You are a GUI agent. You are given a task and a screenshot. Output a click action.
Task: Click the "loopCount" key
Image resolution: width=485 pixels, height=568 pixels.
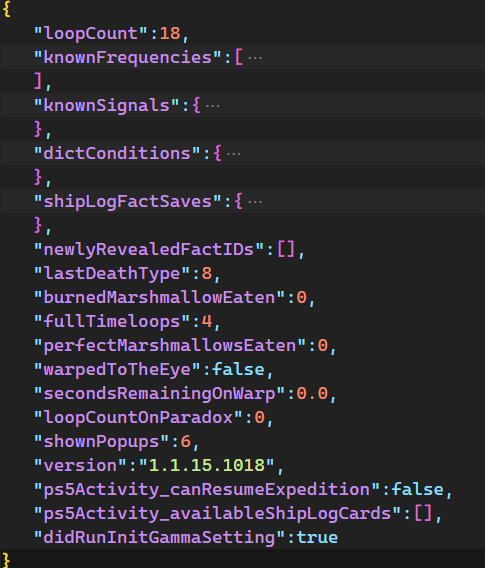click(x=91, y=34)
